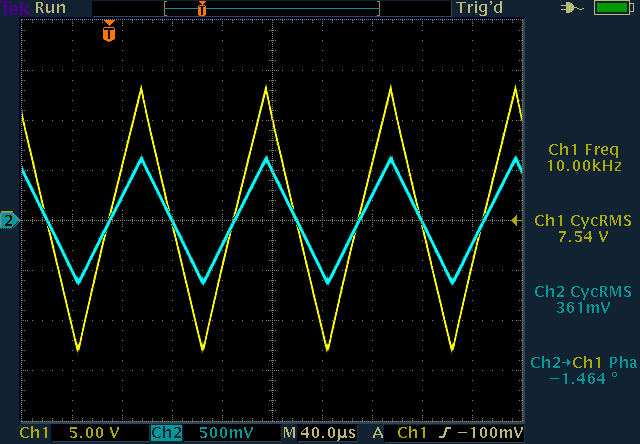
Task: Select the channel 2 ground reference marker
Action: click(9, 220)
